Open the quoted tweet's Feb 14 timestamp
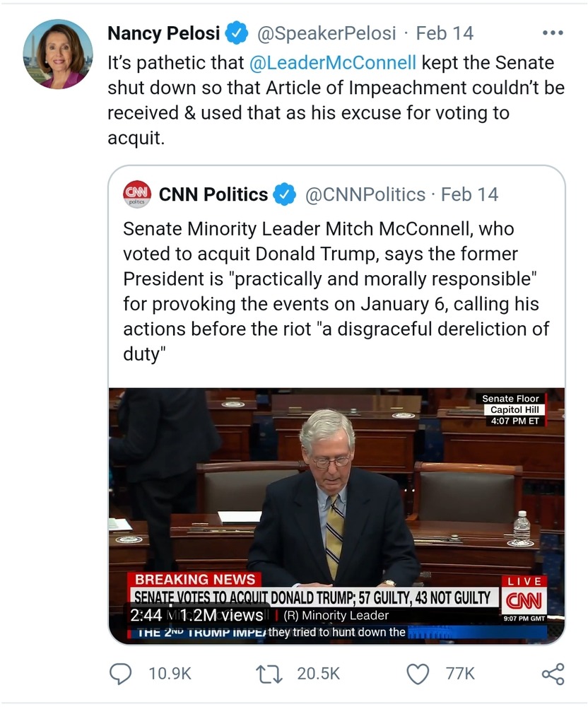The width and height of the screenshot is (588, 707). point(469,194)
